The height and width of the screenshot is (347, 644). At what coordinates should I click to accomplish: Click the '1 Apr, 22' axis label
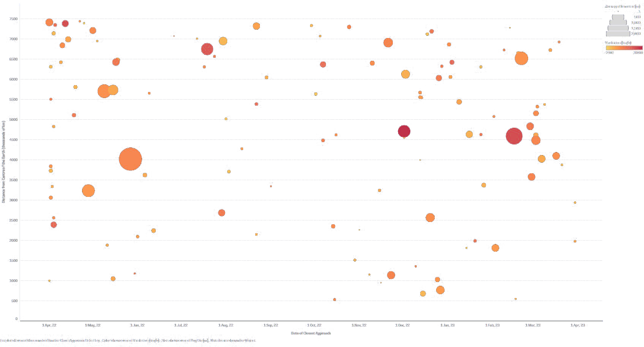click(x=50, y=325)
